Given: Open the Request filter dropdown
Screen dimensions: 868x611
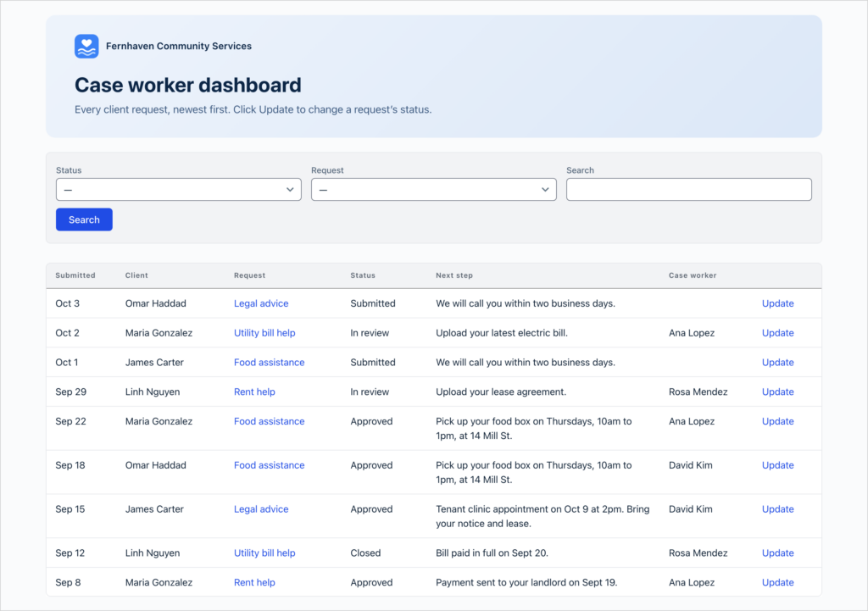Looking at the screenshot, I should (433, 189).
